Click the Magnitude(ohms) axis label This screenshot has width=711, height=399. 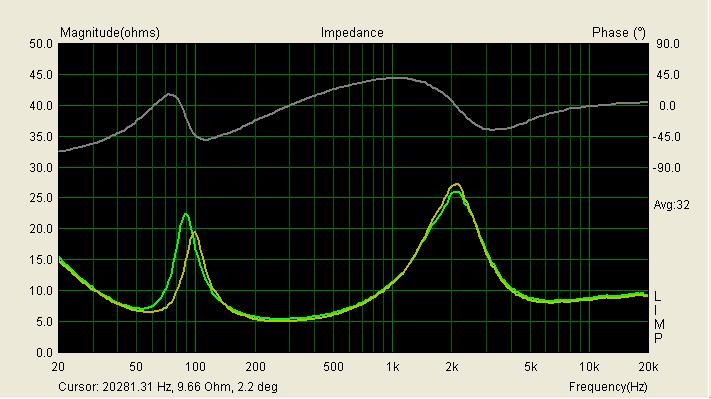110,33
